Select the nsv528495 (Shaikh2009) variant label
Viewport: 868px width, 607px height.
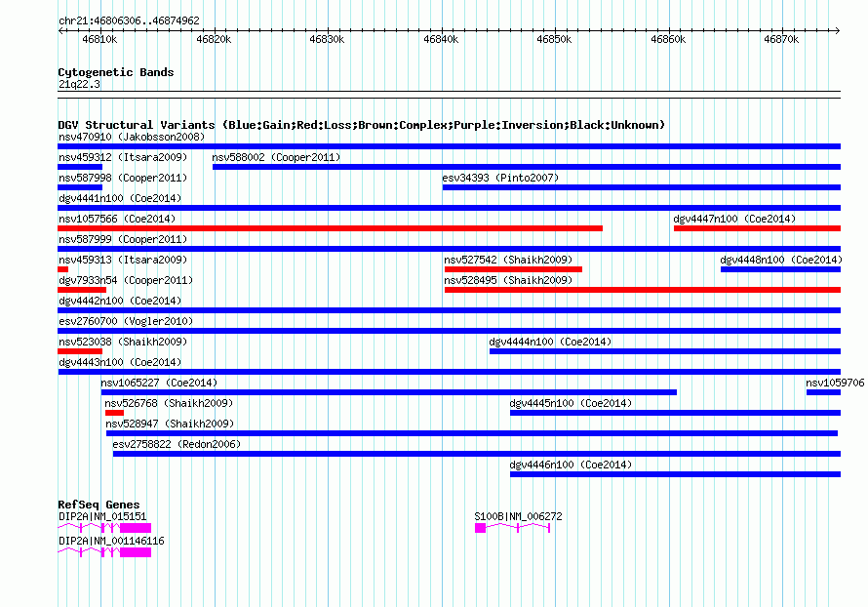click(508, 280)
